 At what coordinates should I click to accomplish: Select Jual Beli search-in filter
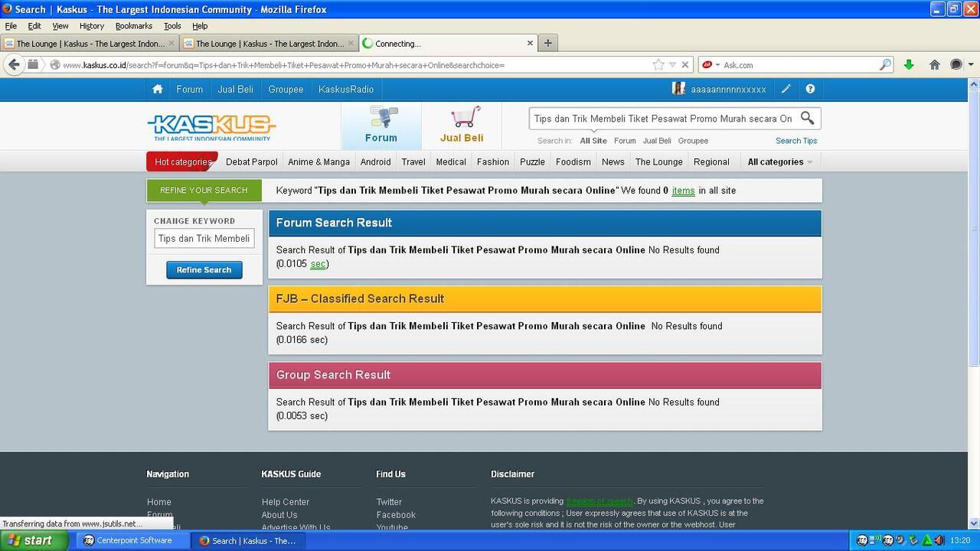tap(657, 141)
